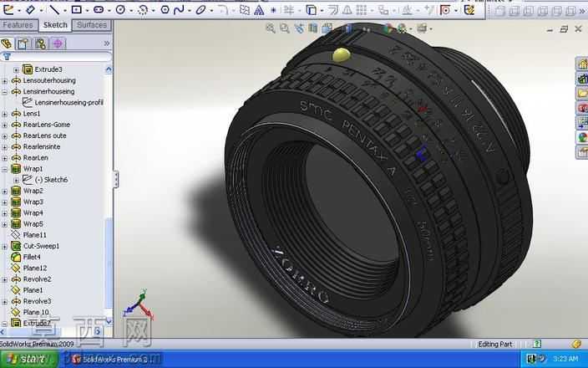This screenshot has width=588, height=368.
Task: Open the DimXpertManager tab
Action: tap(58, 43)
